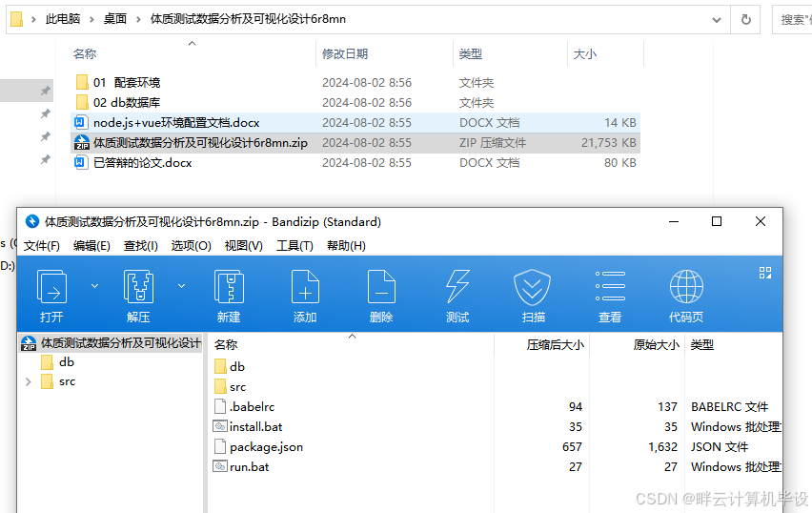Click the 此电脑 breadcrumb in address bar
812x513 pixels.
click(63, 19)
